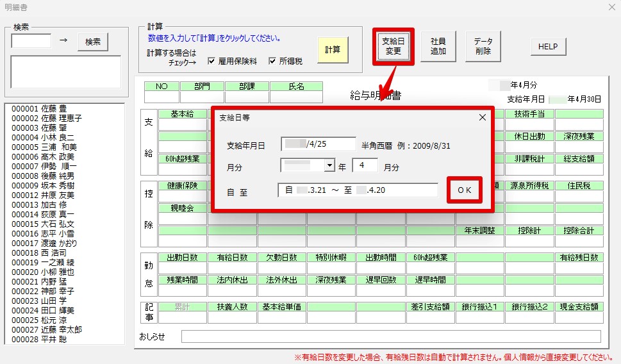Uncheck the 所得税 checkbox
This screenshot has height=364, width=621.
(274, 62)
